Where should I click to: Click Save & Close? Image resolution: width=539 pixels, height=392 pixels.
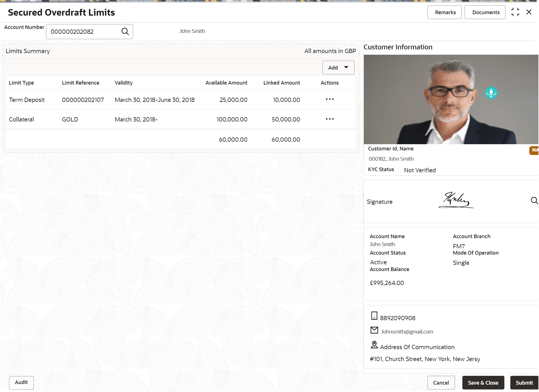(483, 383)
